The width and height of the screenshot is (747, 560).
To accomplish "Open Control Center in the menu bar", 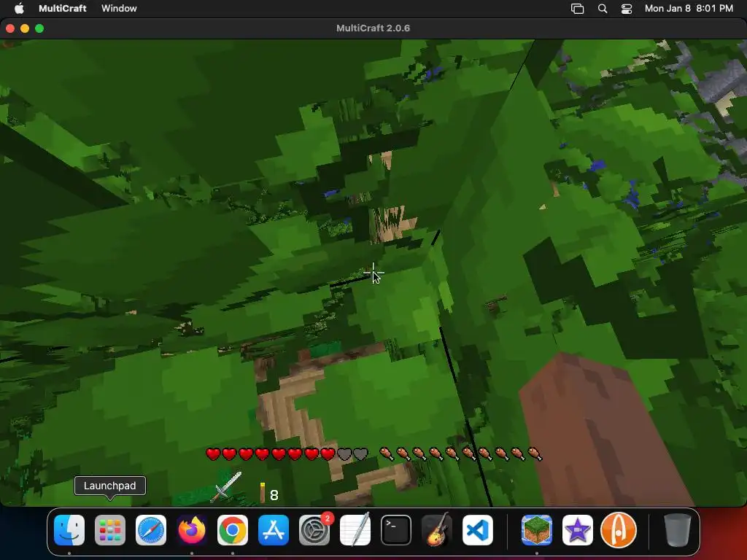I will click(627, 9).
